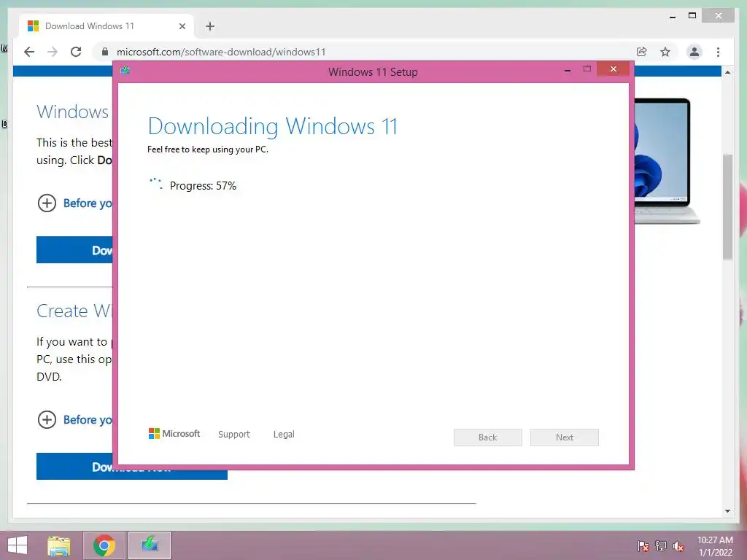Click the Windows 11 laptop image

point(667,161)
